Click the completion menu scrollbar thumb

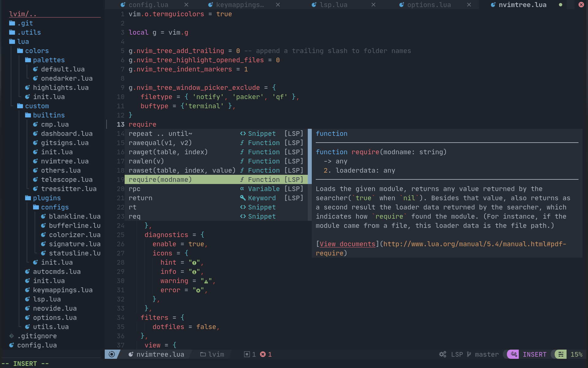click(310, 156)
